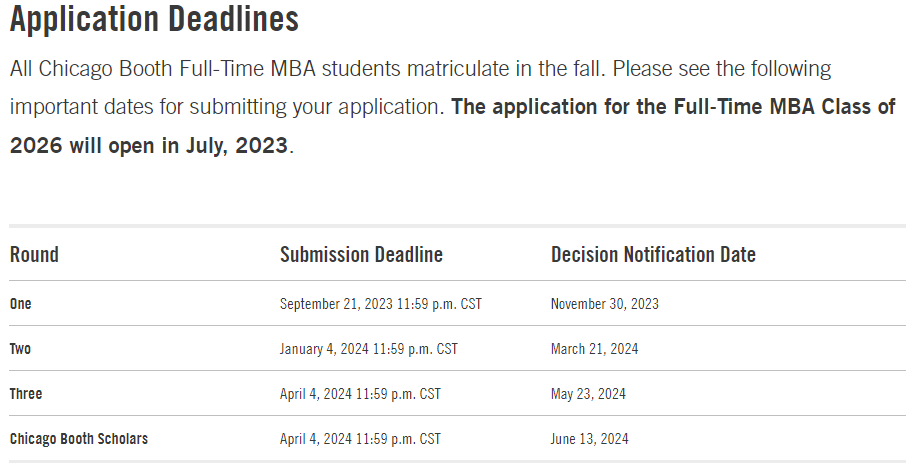The height and width of the screenshot is (463, 906).
Task: Click the June 13, 2024 decision date
Action: click(589, 439)
